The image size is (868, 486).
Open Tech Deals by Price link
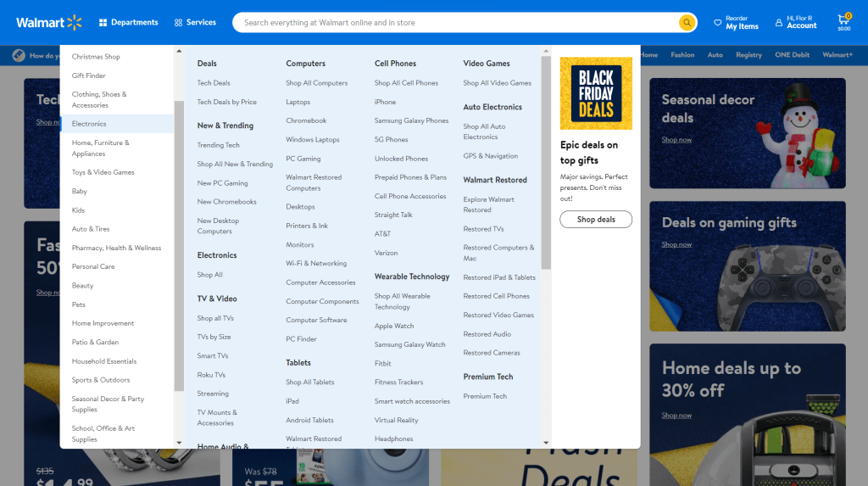pos(227,102)
